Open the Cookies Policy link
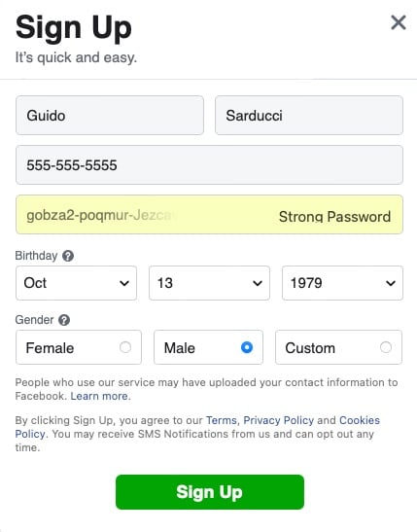417x532 pixels. pyautogui.click(x=360, y=420)
